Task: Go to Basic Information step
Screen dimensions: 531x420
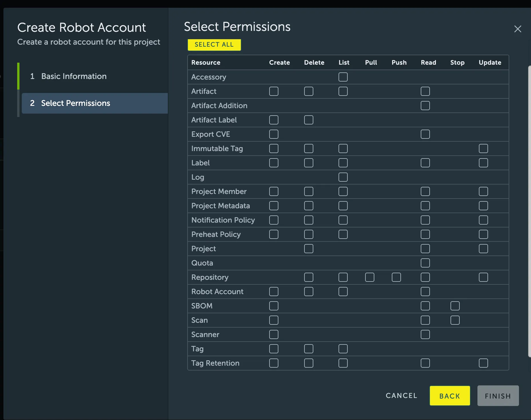Action: tap(74, 76)
